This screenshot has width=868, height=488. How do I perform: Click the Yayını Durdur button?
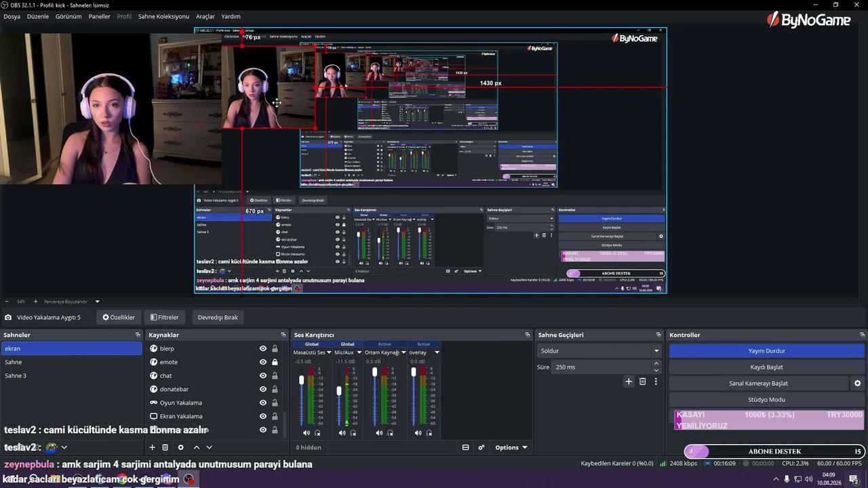766,351
